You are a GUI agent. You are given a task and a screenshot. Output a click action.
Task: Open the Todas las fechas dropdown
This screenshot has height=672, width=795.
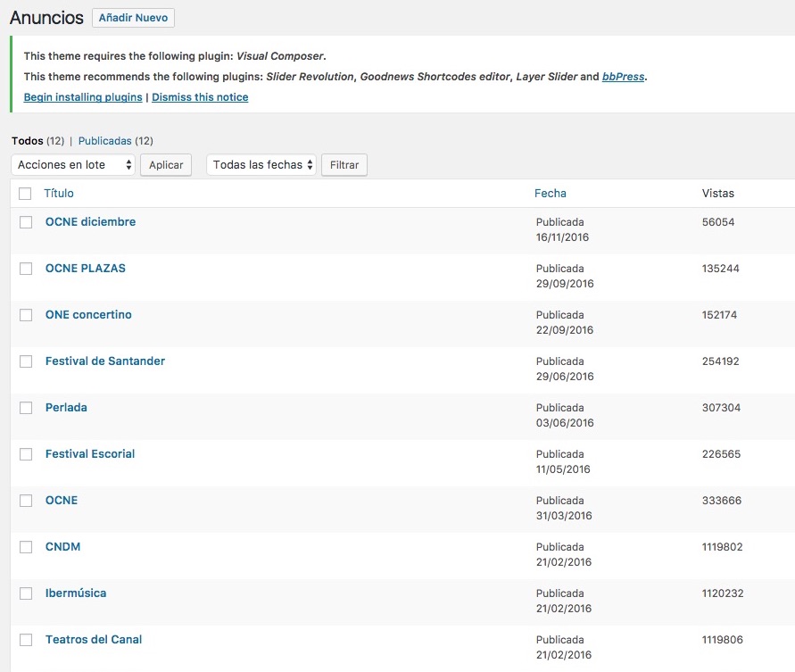pos(261,165)
